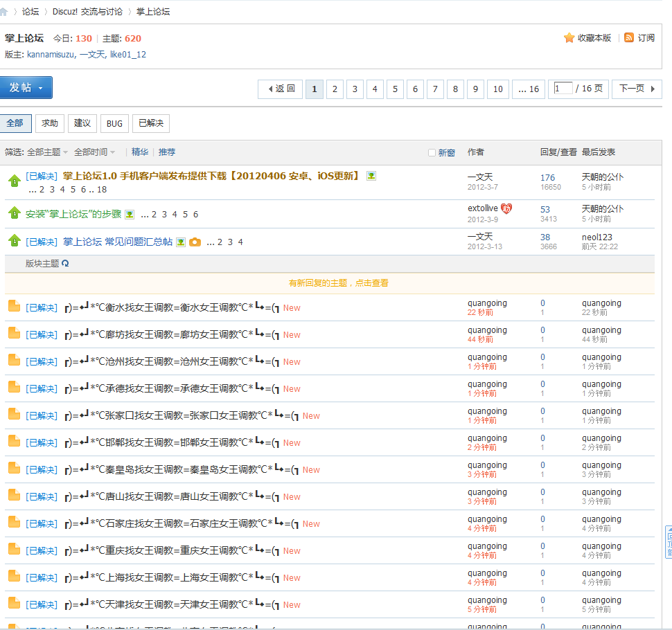Screen dimensions: 672x630
Task: Jump to last page ... 16
Action: click(x=529, y=89)
